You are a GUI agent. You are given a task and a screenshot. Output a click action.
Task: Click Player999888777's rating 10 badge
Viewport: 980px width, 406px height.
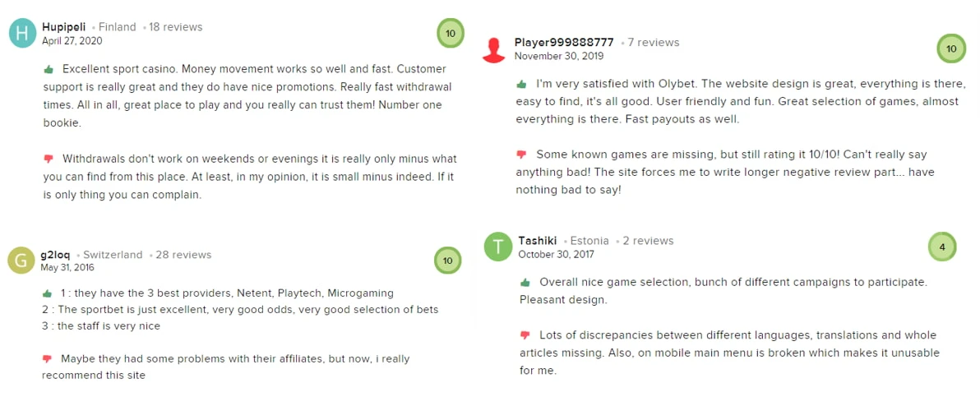[x=951, y=49]
